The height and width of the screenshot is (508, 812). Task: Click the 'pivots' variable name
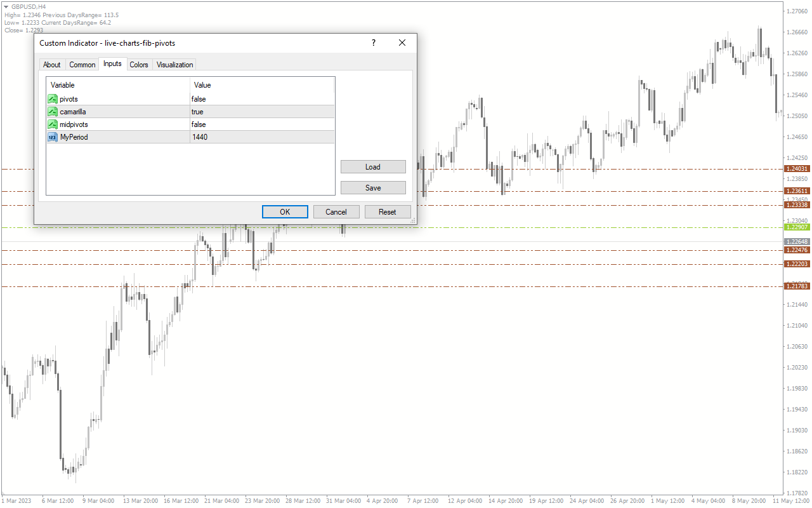tap(69, 99)
